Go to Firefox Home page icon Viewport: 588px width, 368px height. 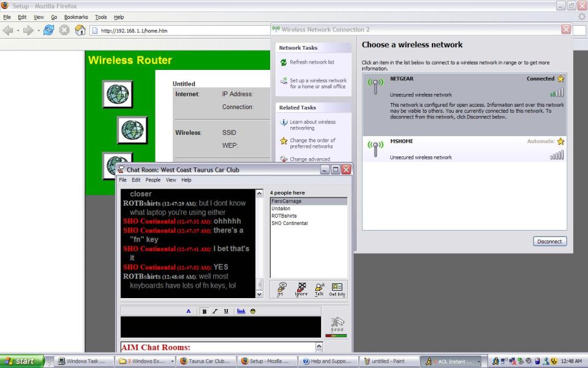point(80,30)
